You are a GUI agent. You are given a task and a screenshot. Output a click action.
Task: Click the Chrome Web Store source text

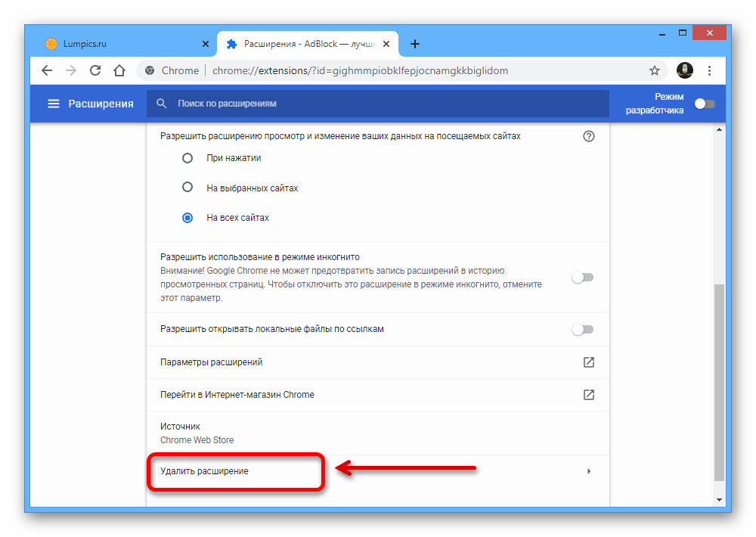(x=197, y=440)
